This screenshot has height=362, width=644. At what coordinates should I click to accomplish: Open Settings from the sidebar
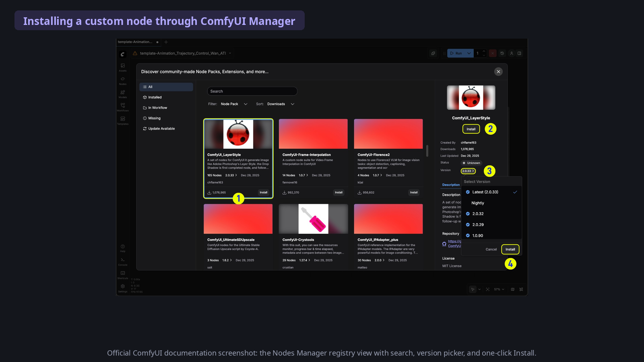[x=123, y=288]
